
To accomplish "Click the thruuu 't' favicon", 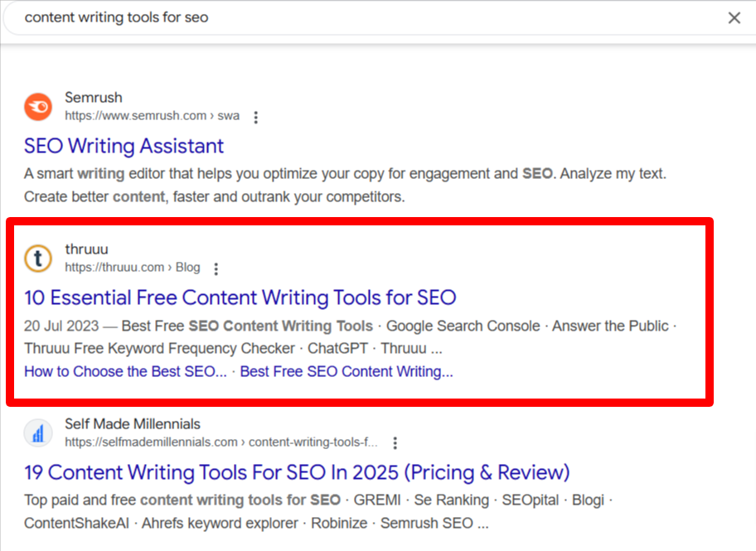I will (x=39, y=259).
